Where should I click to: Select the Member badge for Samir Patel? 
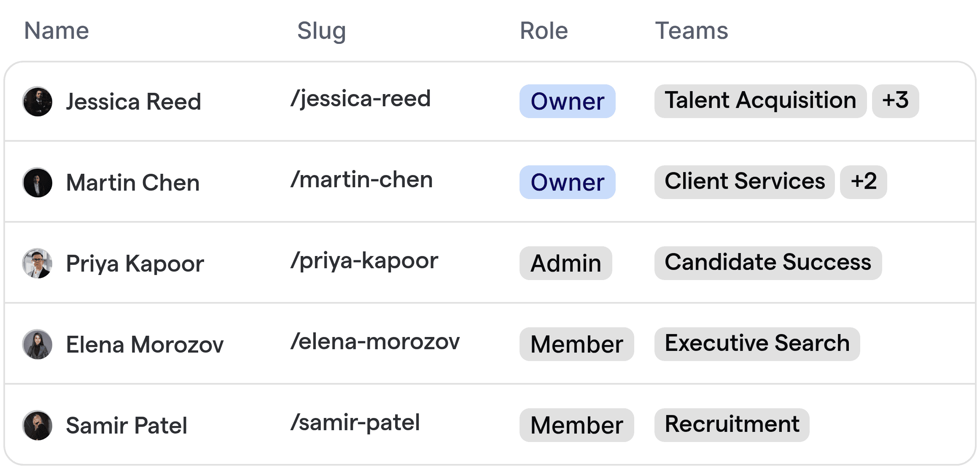coord(576,425)
